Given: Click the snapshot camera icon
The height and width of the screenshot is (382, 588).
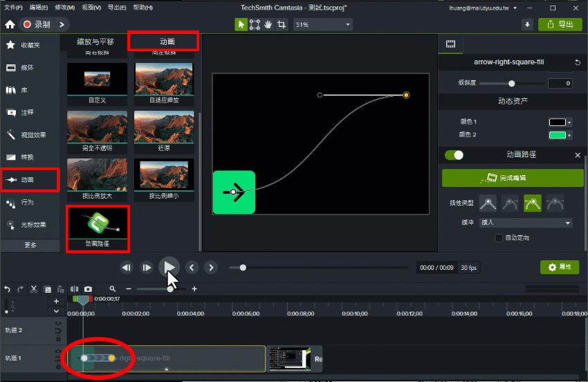Looking at the screenshot, I should pos(88,289).
